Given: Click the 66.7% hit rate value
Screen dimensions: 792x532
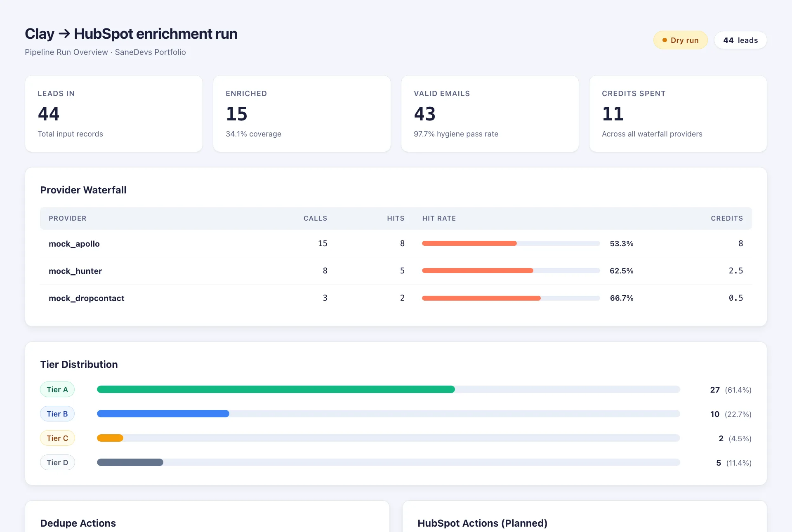Looking at the screenshot, I should pyautogui.click(x=622, y=298).
